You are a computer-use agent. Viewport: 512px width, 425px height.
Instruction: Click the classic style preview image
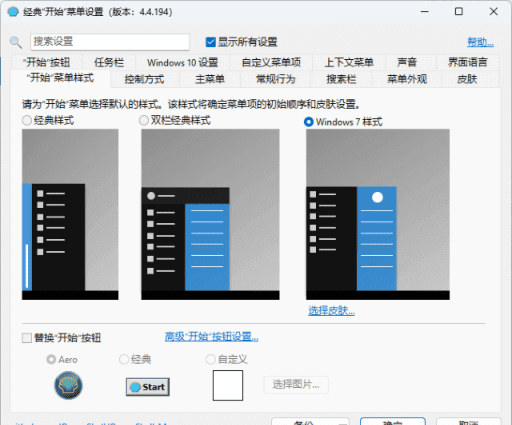coord(70,214)
